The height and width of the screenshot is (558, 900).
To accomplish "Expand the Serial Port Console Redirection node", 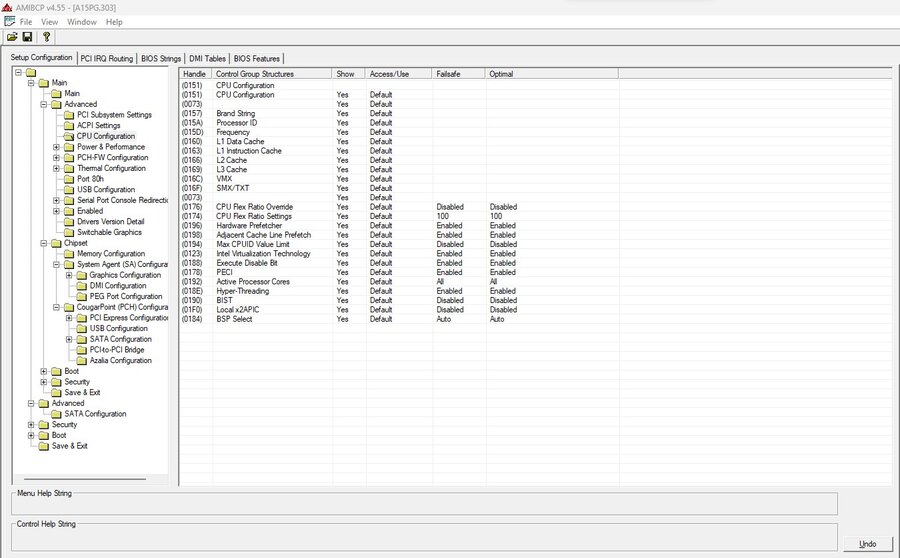I will [x=56, y=200].
